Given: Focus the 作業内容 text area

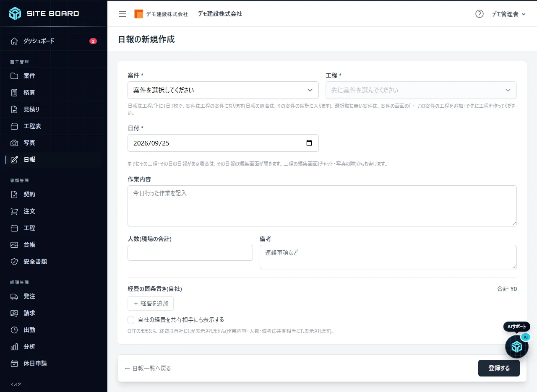Looking at the screenshot, I should (322, 206).
